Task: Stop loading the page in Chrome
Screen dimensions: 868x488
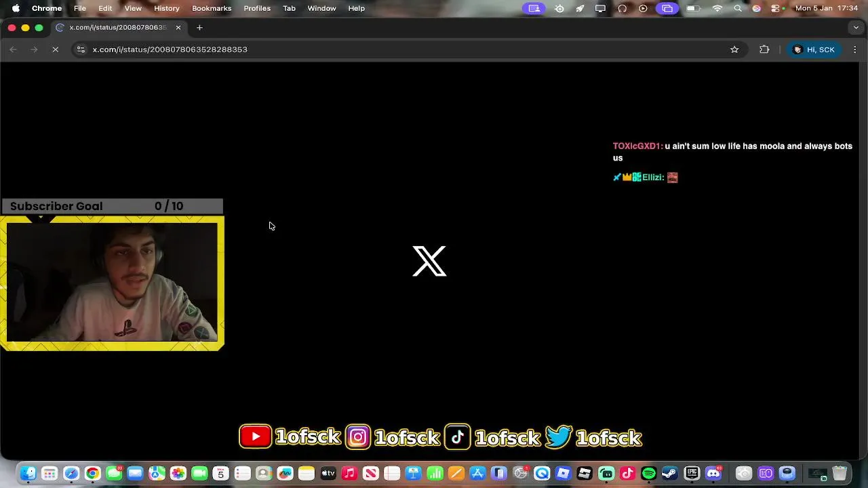Action: (x=56, y=49)
